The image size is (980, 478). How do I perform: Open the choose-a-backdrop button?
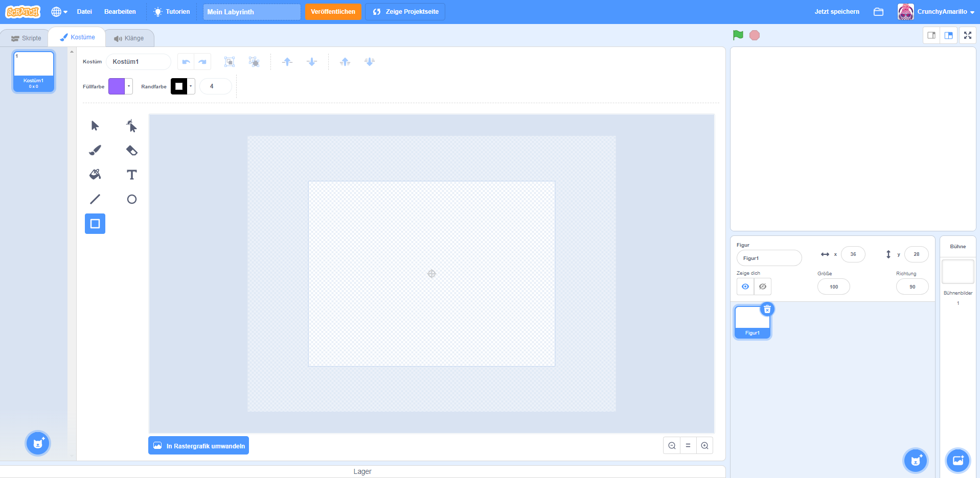[x=958, y=461]
